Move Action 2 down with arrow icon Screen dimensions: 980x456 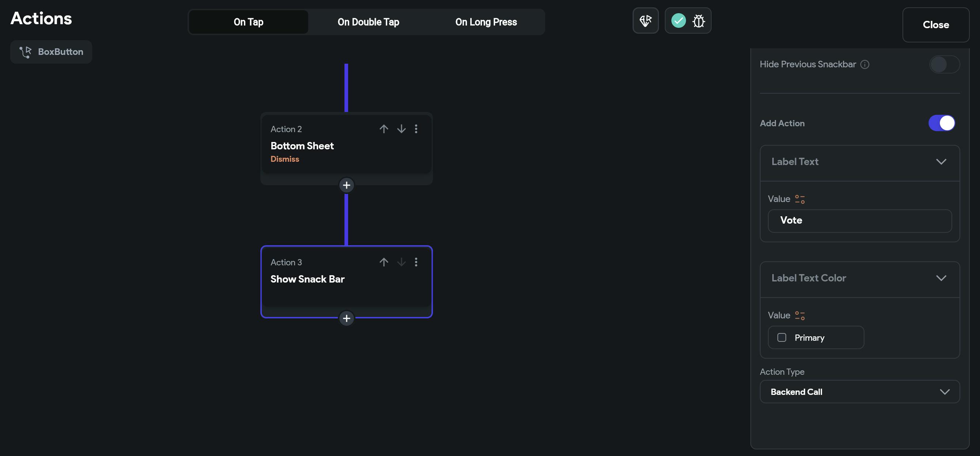point(401,129)
